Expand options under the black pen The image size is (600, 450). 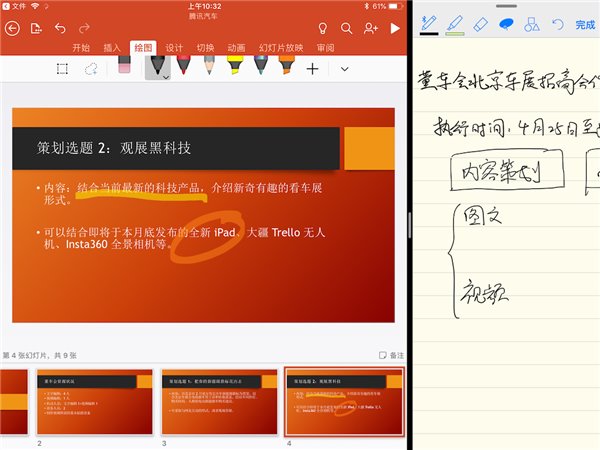165,76
